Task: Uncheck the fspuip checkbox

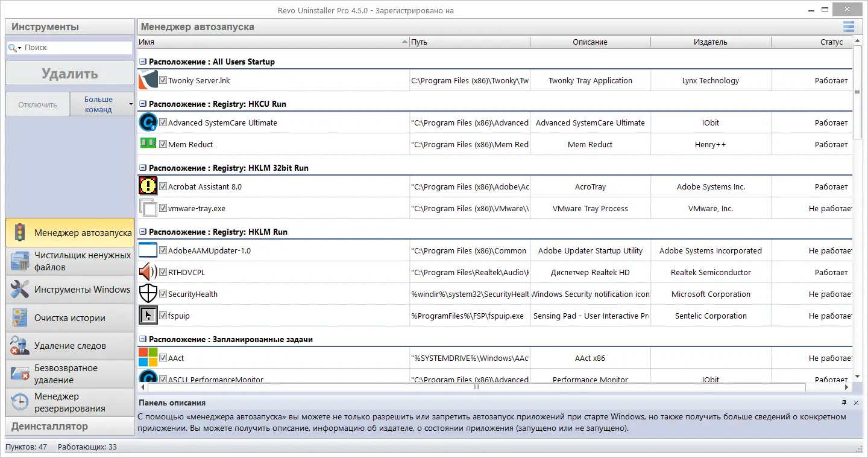Action: pyautogui.click(x=163, y=315)
